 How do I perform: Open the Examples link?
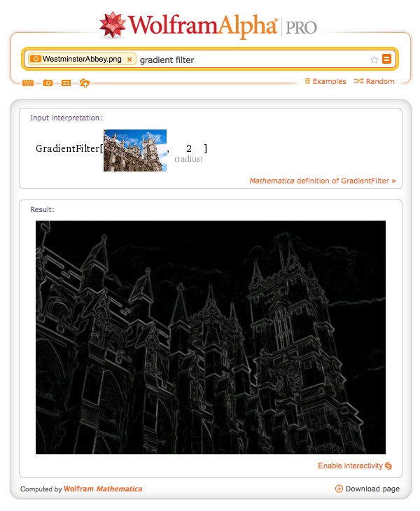[325, 81]
